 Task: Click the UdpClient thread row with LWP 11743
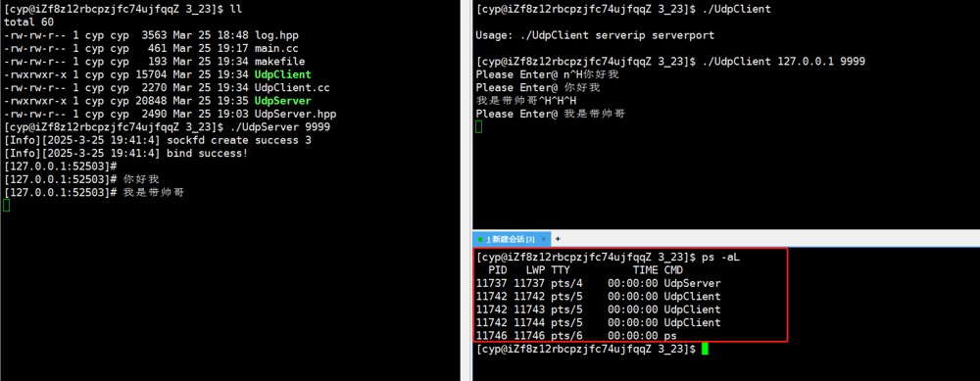point(598,310)
